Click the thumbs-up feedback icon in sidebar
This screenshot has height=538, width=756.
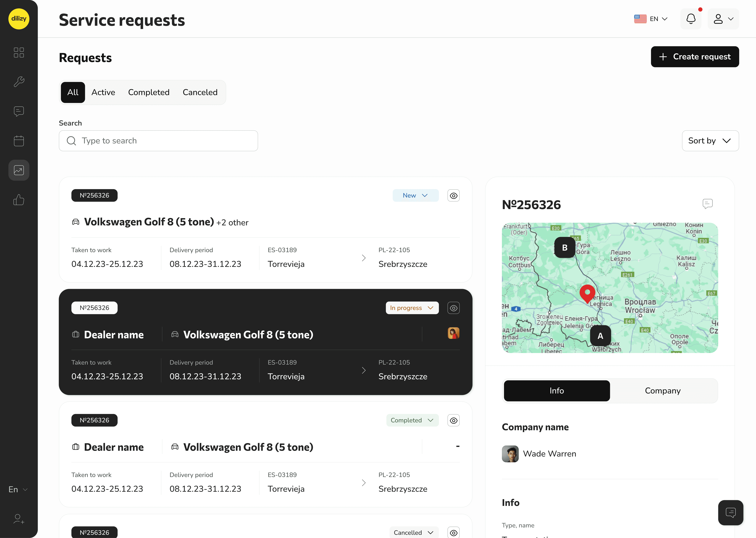[19, 199]
